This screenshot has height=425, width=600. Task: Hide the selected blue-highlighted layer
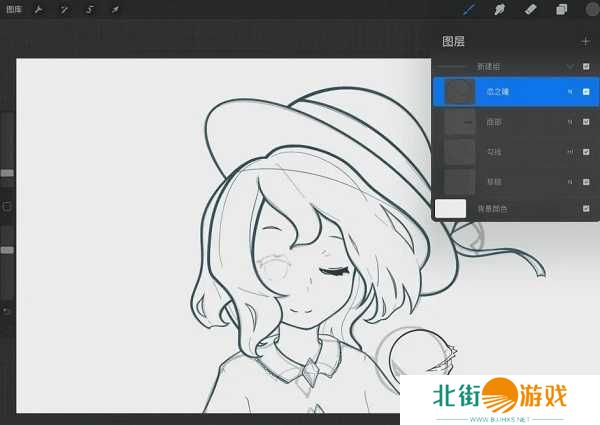point(586,92)
